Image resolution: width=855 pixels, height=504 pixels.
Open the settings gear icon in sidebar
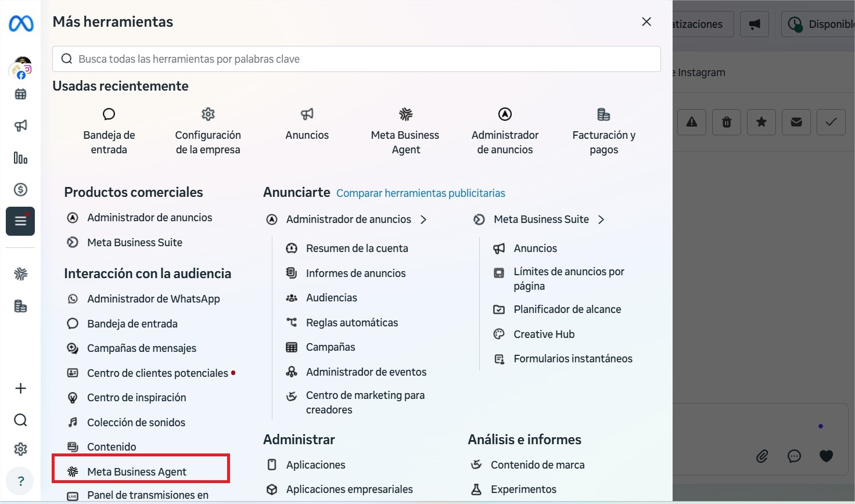(20, 449)
